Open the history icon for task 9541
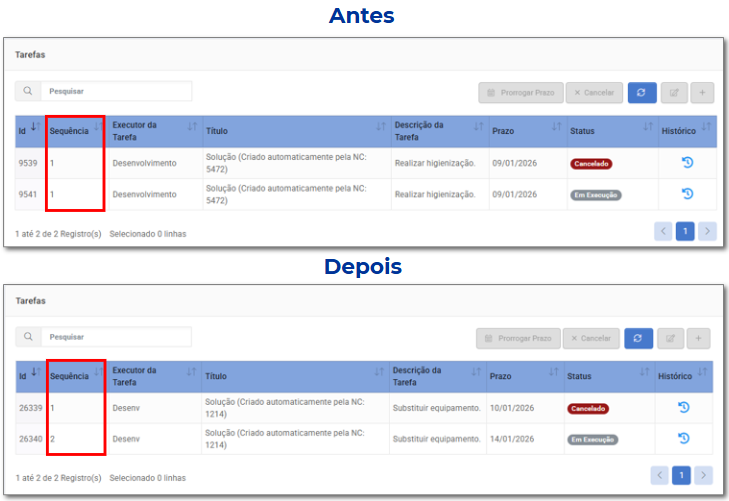This screenshot has height=501, width=729. [687, 194]
